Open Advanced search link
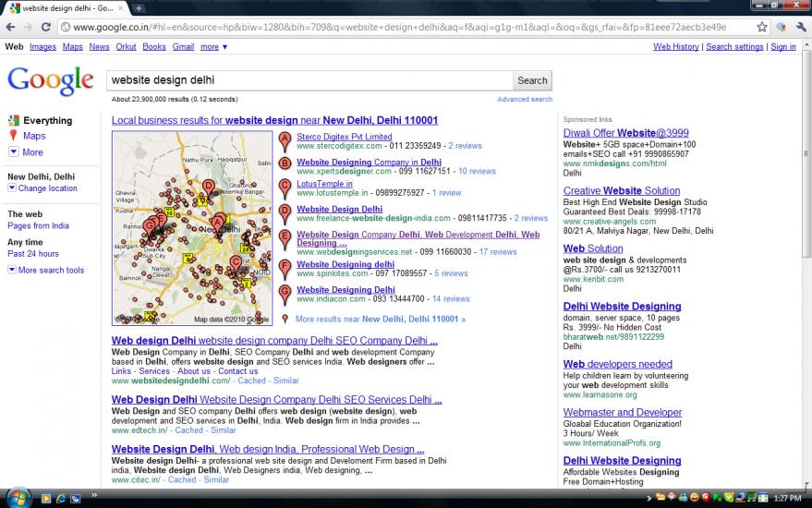 click(525, 99)
